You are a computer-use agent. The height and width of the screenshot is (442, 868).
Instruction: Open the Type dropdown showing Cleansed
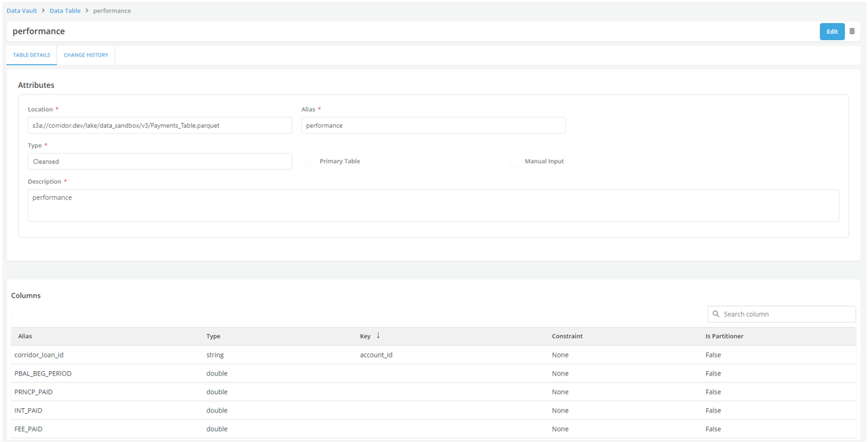coord(159,162)
